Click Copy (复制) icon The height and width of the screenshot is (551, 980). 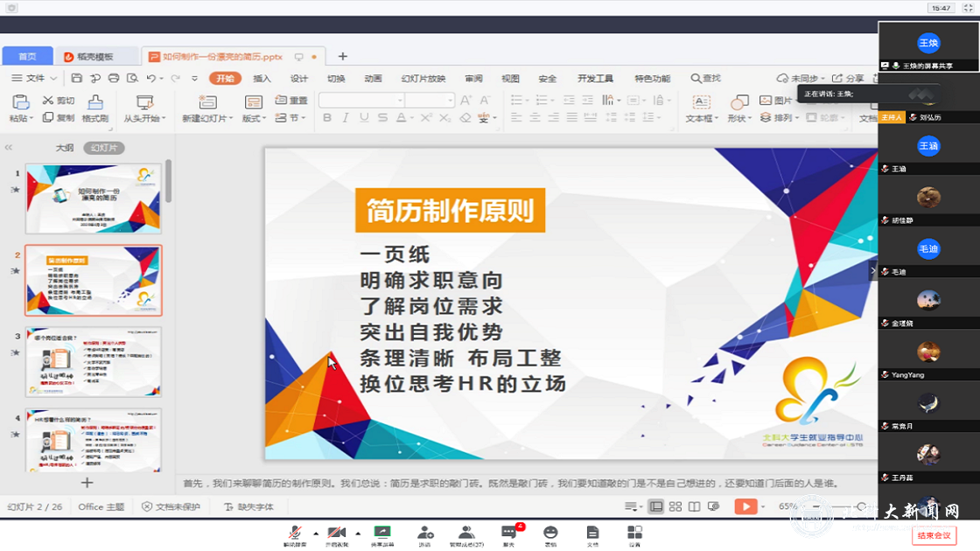pyautogui.click(x=48, y=117)
